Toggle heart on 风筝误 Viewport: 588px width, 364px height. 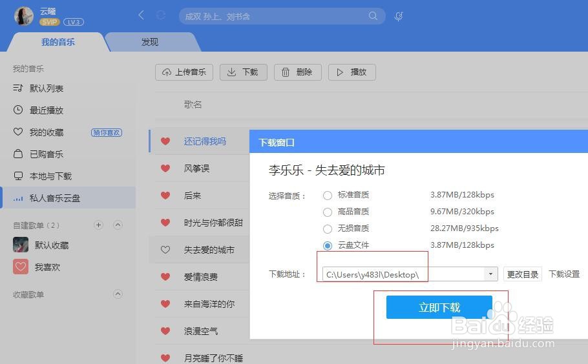coord(165,168)
